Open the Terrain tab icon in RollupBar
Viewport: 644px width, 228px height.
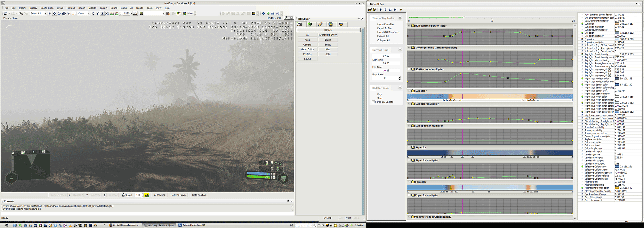click(310, 24)
